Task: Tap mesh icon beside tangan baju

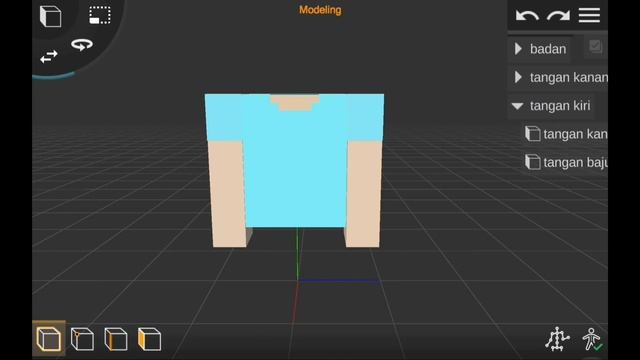Action: pos(532,162)
